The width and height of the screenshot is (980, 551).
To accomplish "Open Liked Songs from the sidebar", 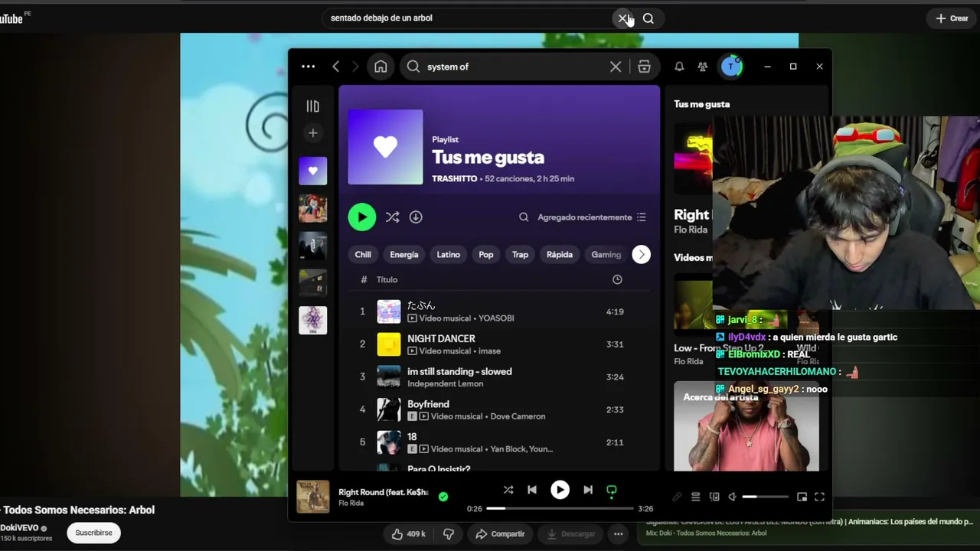I will [312, 171].
